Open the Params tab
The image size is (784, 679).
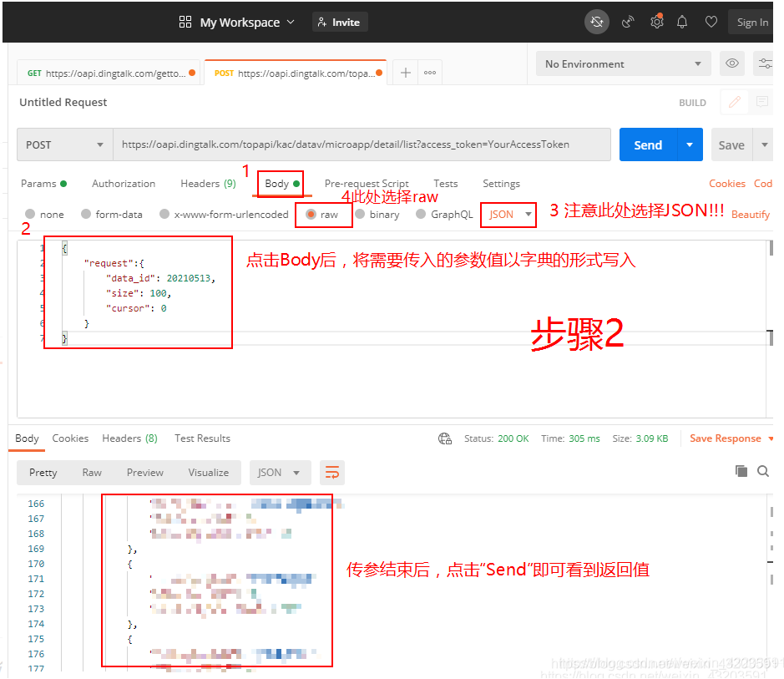click(x=43, y=184)
